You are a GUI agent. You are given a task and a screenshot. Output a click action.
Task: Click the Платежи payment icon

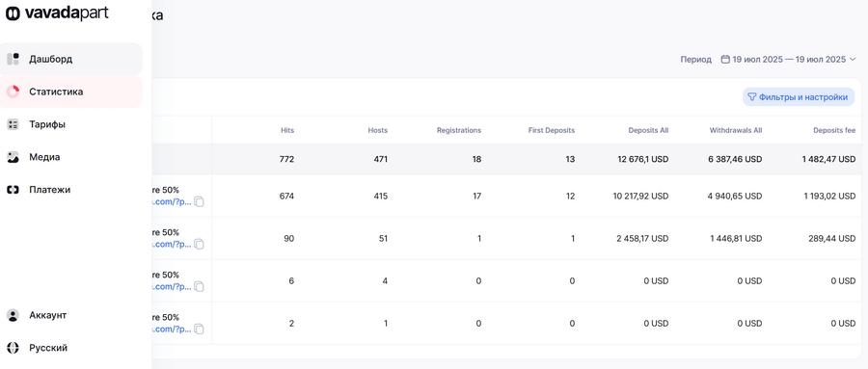click(13, 190)
